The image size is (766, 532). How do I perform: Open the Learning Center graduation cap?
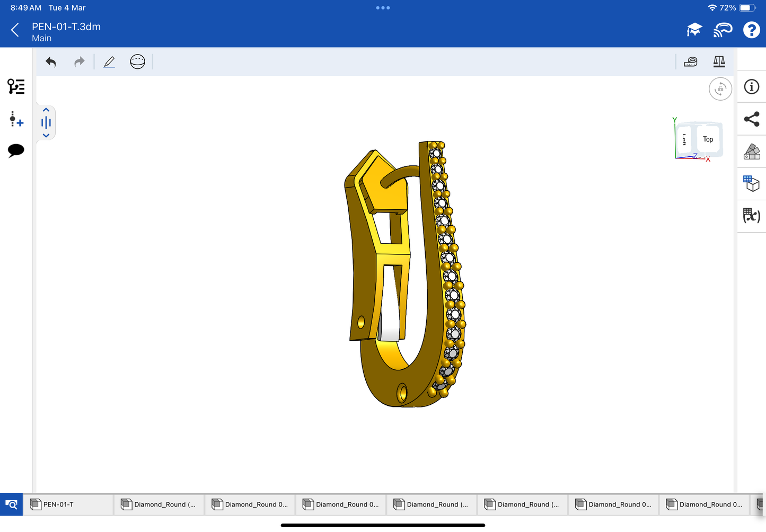(694, 30)
